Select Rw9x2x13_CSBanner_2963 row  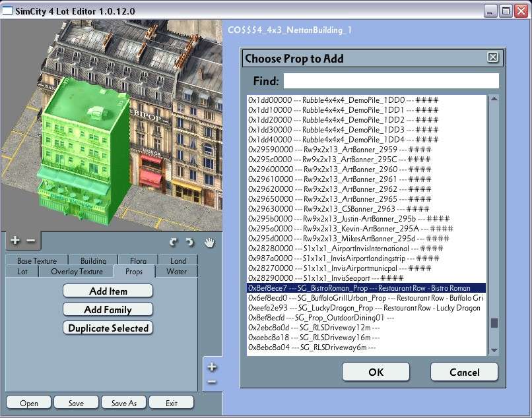pos(366,209)
